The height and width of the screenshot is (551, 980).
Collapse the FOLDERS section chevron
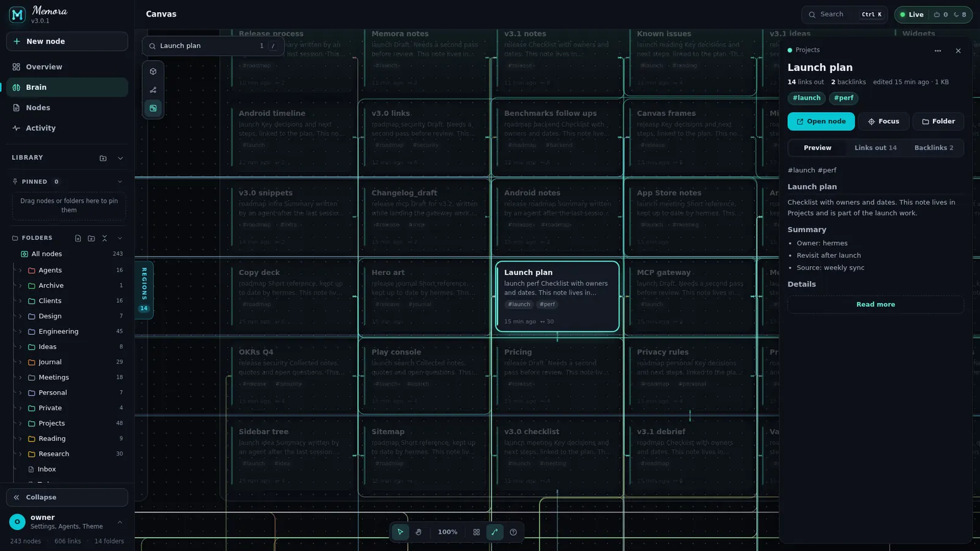[x=120, y=238]
